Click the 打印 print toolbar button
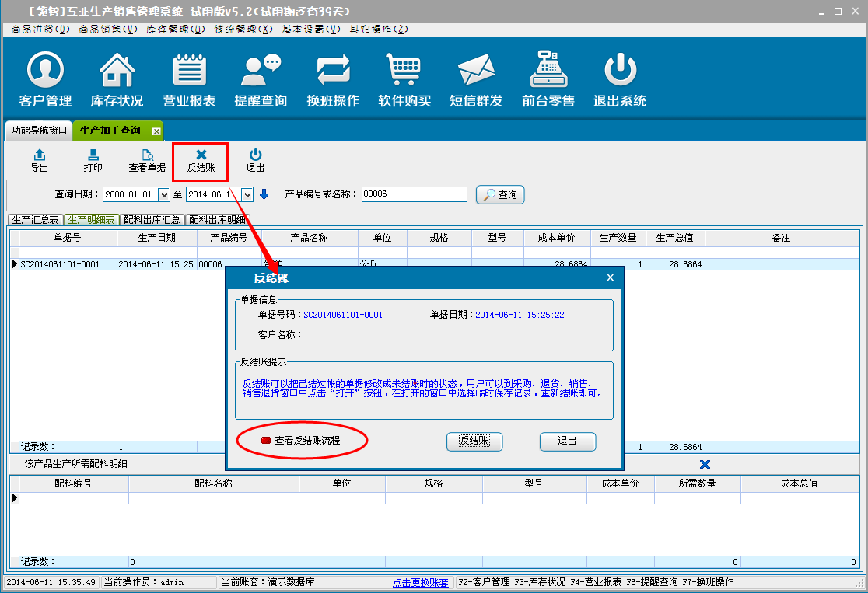The height and width of the screenshot is (593, 868). click(93, 161)
